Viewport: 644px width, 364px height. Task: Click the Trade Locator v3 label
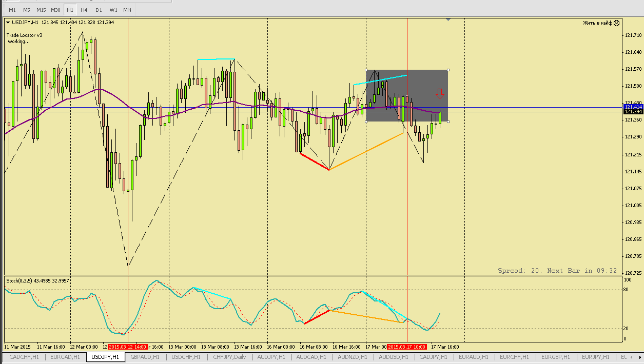[x=25, y=35]
